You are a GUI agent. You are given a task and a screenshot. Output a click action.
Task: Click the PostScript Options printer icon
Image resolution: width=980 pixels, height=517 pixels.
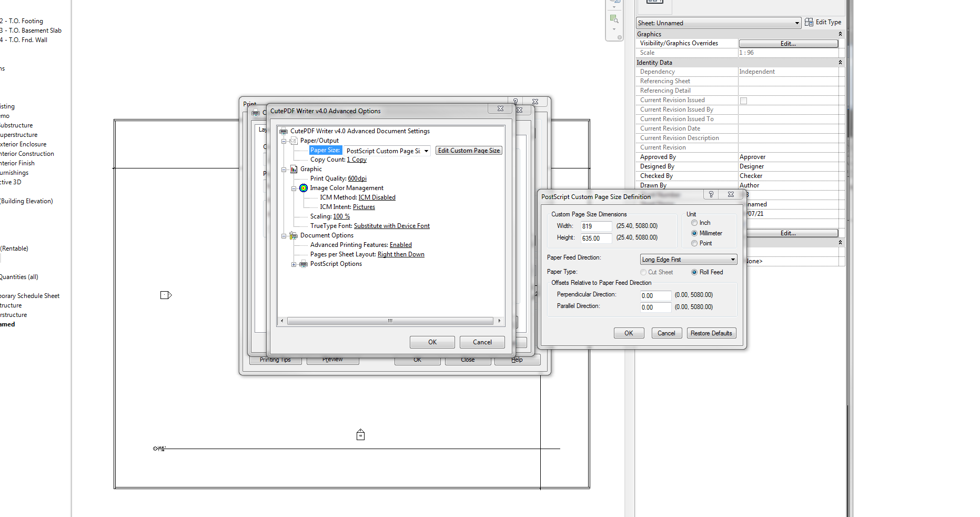[303, 264]
